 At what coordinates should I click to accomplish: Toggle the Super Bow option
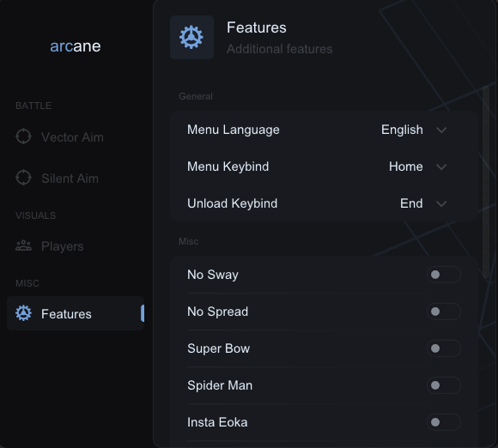point(443,348)
